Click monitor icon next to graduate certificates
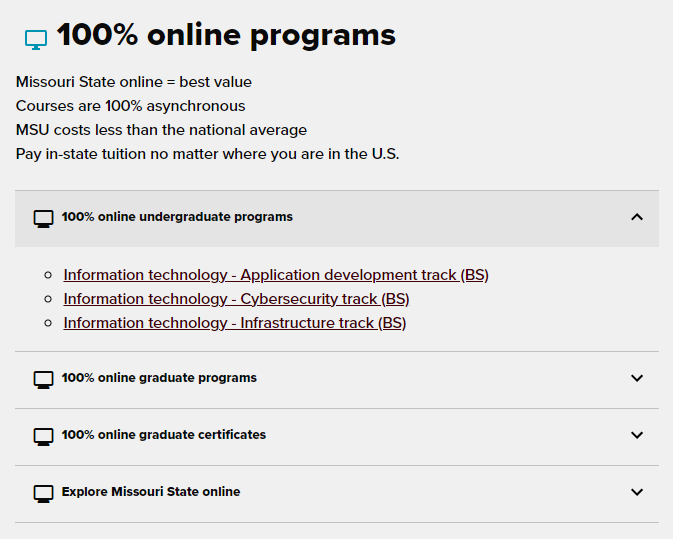 [43, 436]
